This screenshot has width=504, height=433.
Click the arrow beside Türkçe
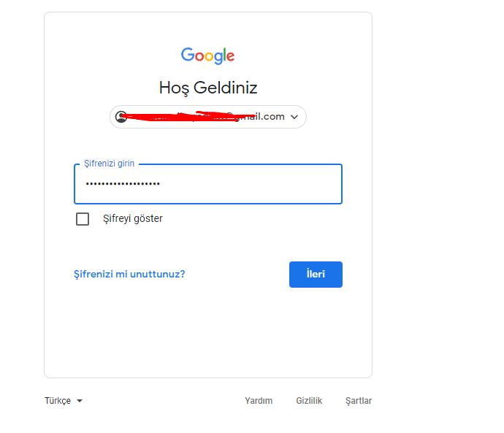[x=80, y=401]
